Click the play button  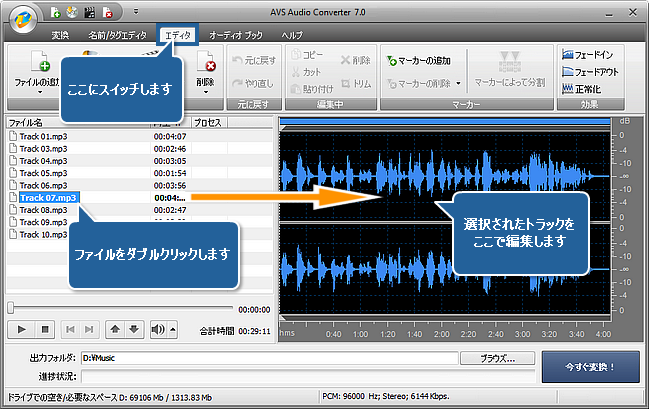[x=21, y=328]
